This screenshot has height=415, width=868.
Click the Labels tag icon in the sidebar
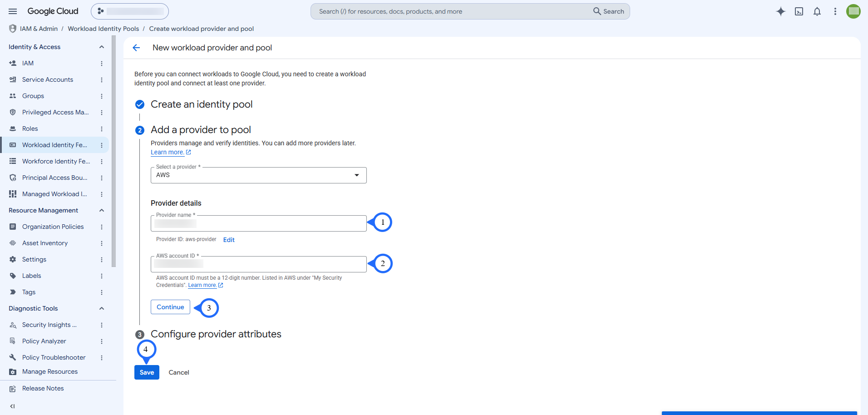13,276
